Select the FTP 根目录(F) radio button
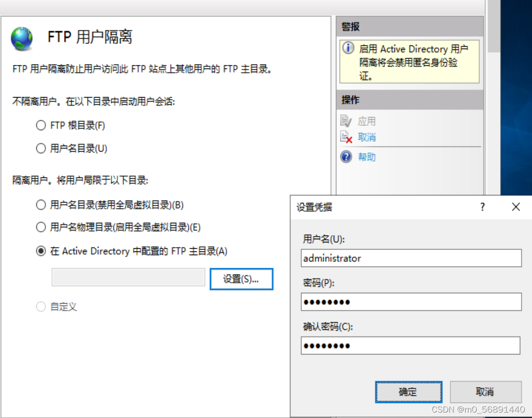The image size is (532, 418). coord(40,125)
